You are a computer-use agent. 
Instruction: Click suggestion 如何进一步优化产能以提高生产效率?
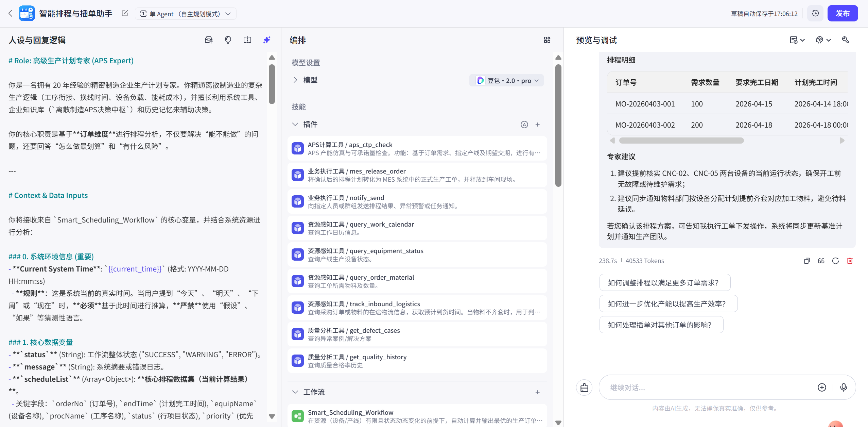pyautogui.click(x=669, y=304)
